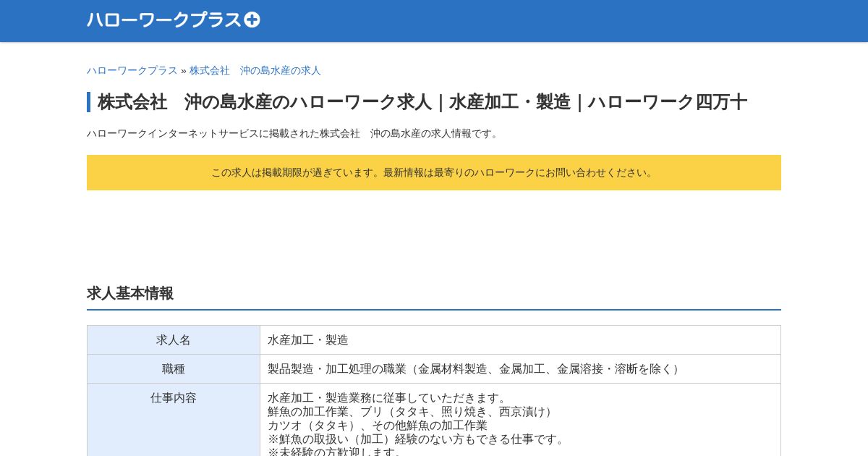The height and width of the screenshot is (456, 868).
Task: Click the ハローワークプラス header logo
Action: pyautogui.click(x=174, y=20)
